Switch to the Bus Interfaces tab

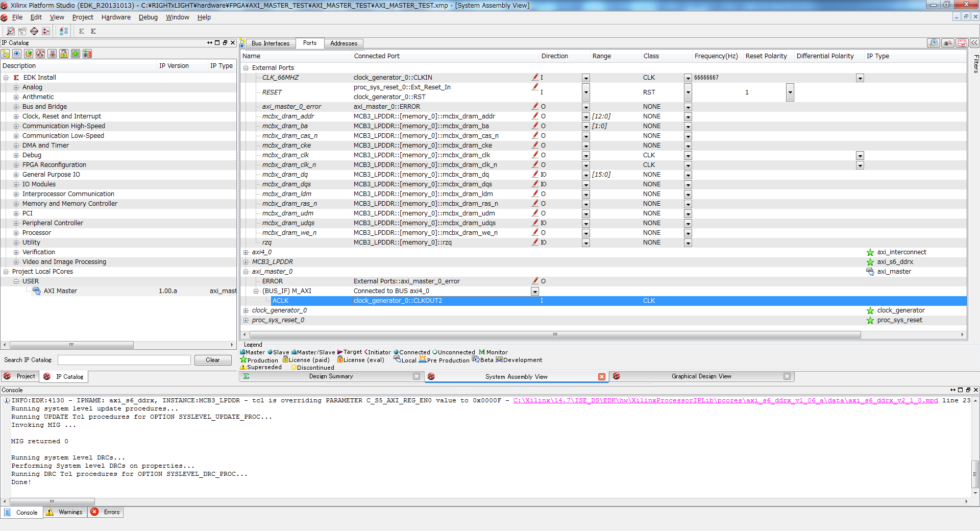270,43
